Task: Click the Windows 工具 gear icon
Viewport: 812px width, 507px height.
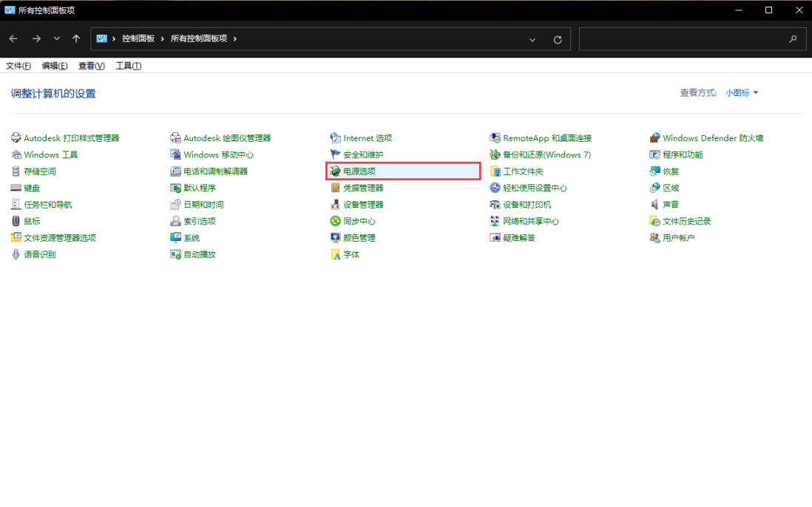Action: point(16,154)
